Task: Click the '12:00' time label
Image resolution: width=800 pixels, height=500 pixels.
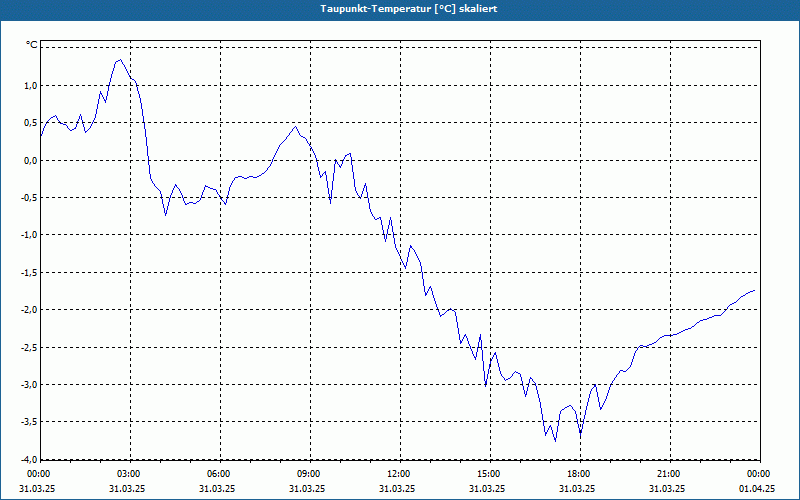Action: pyautogui.click(x=398, y=474)
